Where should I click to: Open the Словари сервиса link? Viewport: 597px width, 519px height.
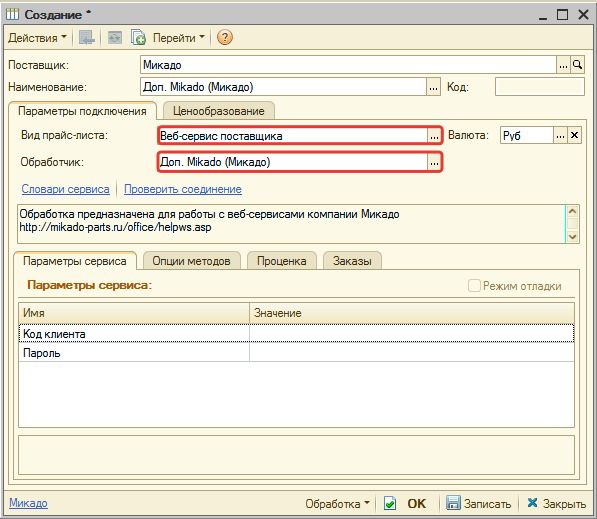(65, 189)
